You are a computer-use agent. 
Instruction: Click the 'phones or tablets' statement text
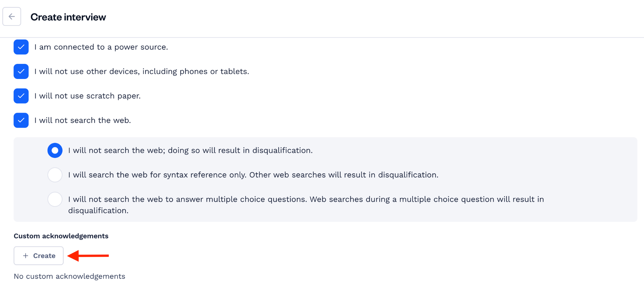click(142, 71)
